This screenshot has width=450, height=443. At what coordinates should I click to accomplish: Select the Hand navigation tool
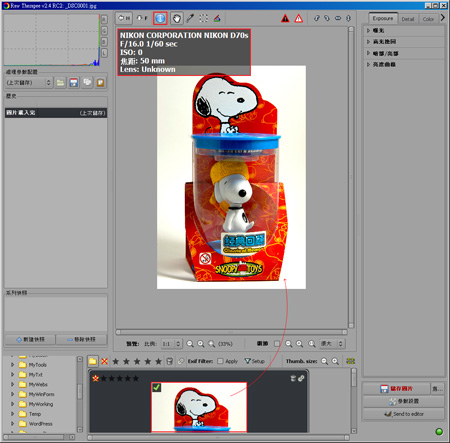coord(176,18)
